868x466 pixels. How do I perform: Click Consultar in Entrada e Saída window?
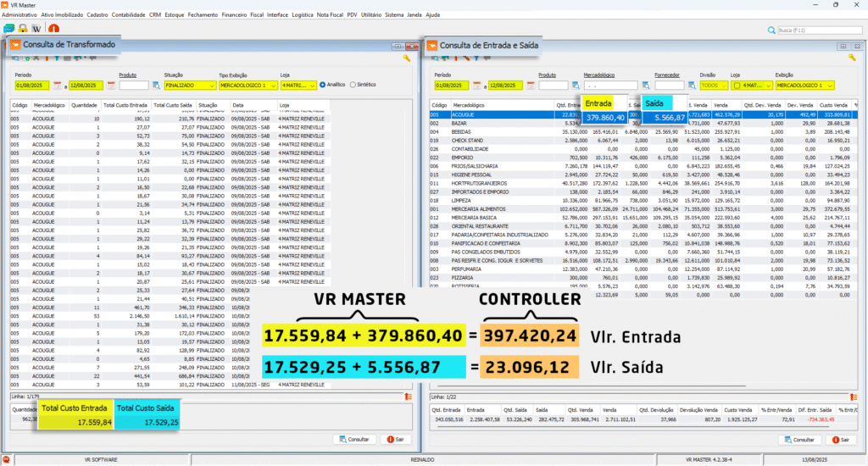click(x=800, y=440)
